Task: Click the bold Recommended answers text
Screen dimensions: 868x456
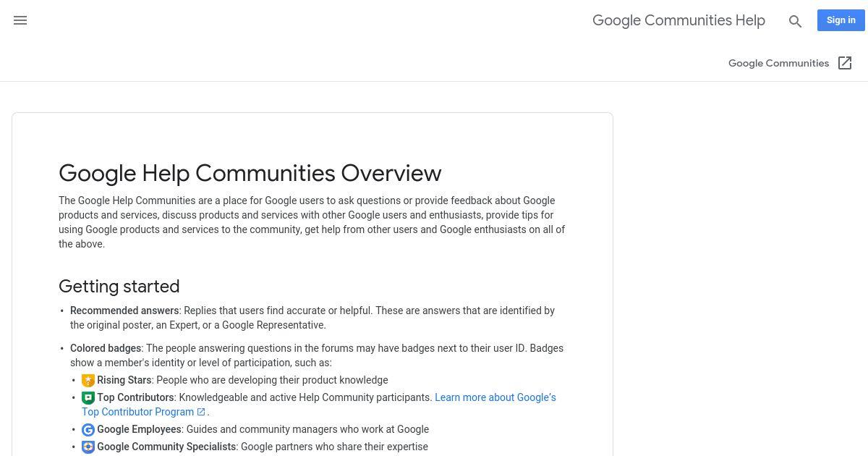Action: coord(124,311)
